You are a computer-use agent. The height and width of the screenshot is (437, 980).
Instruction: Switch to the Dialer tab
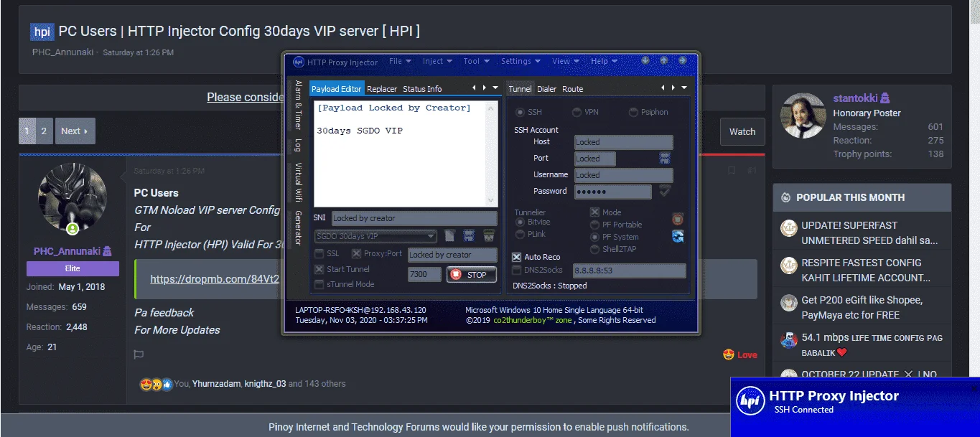[546, 89]
